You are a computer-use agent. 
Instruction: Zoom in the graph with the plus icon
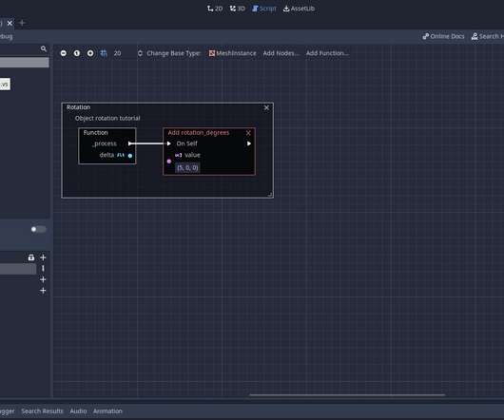point(90,53)
